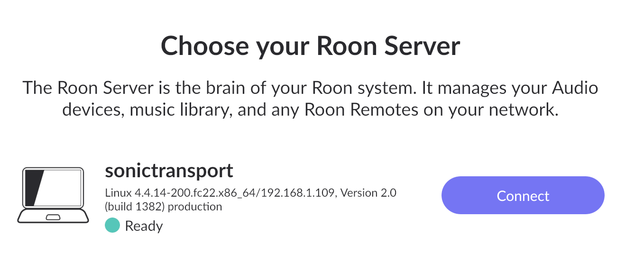644x254 pixels.
Task: Click the build 1382 production line
Action: pyautogui.click(x=163, y=207)
